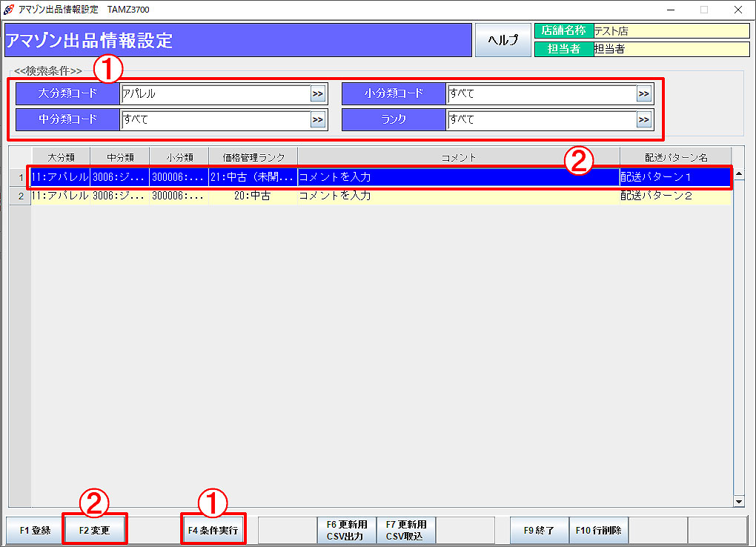Image resolution: width=756 pixels, height=547 pixels.
Task: Export with F6 更新用CSV出力 button
Action: [347, 530]
